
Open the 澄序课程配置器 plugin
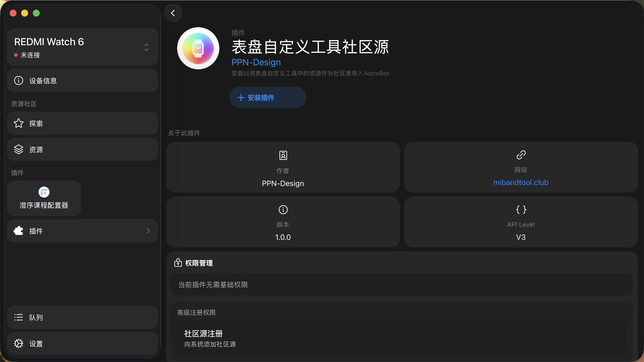coord(44,198)
